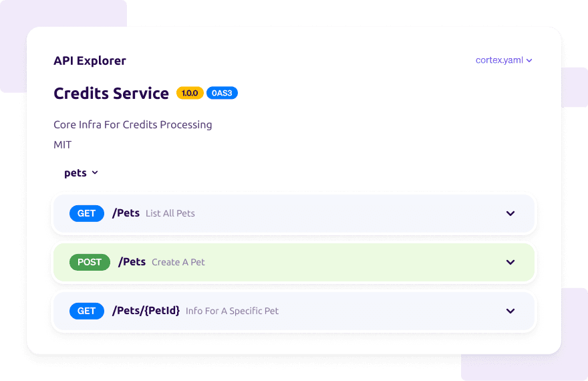Click the blue OAS3 badge

[222, 94]
